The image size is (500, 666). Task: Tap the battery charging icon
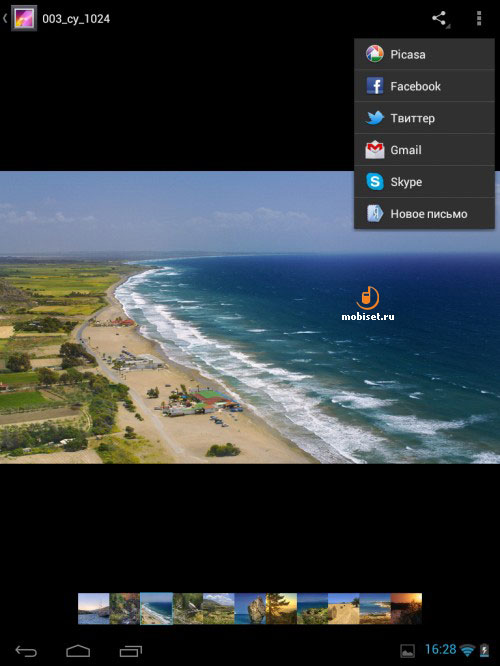(484, 650)
